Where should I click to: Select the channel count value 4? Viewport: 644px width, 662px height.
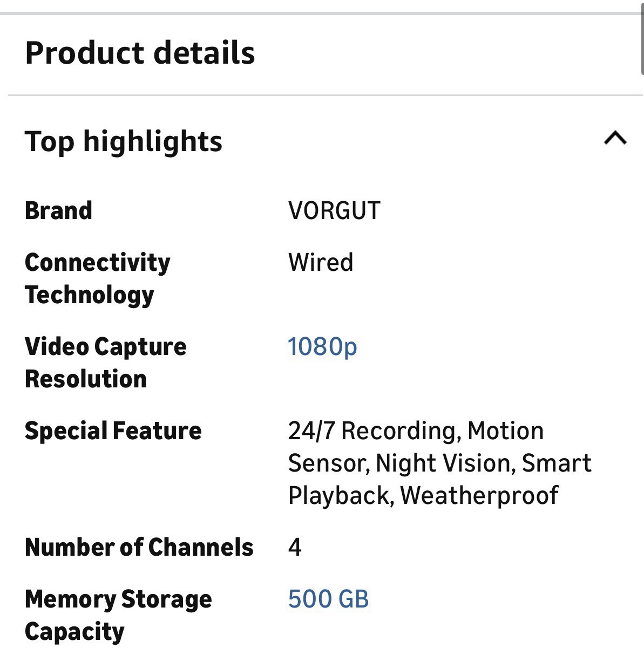coord(295,547)
